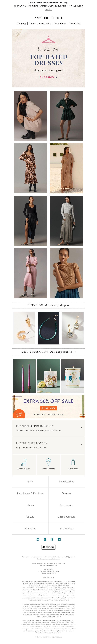Screen dimensions: 97x644
Task: Open the Store Locator pin icon
Action: tap(49, 462)
